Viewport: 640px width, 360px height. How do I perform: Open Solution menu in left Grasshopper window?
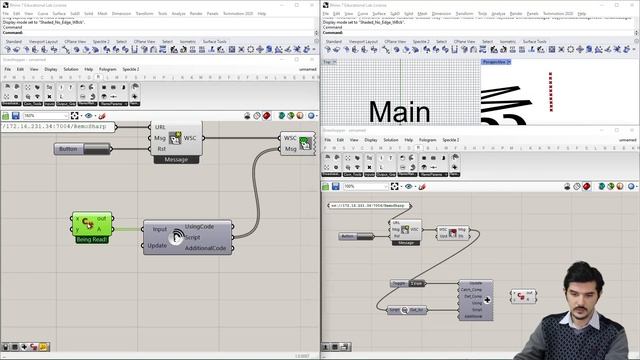pos(71,69)
